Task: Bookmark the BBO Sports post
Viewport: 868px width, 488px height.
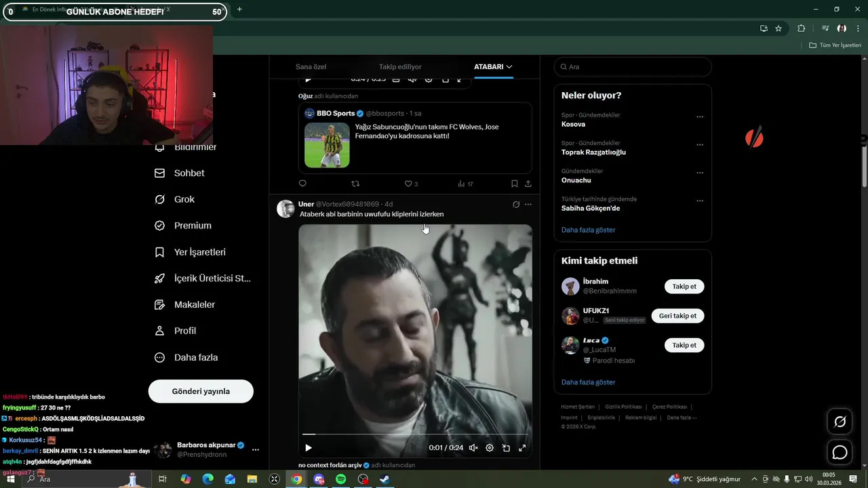Action: click(x=514, y=184)
